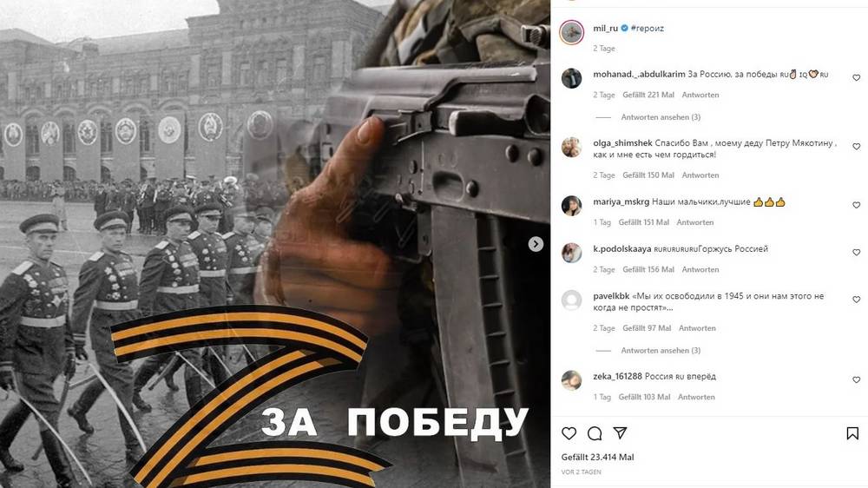The height and width of the screenshot is (488, 868).
Task: Like mariya_mskrg's comment heart
Action: [857, 205]
